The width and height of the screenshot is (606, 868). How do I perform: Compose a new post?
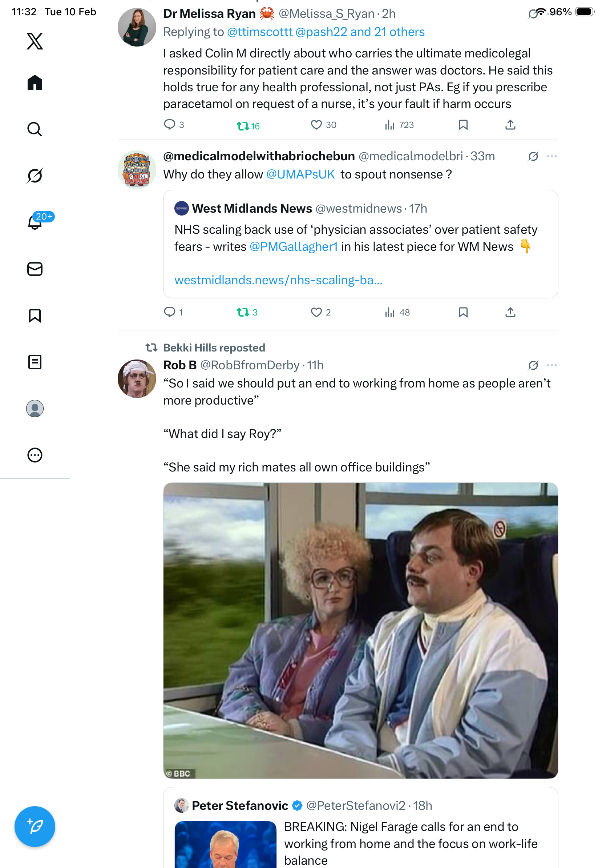(35, 827)
